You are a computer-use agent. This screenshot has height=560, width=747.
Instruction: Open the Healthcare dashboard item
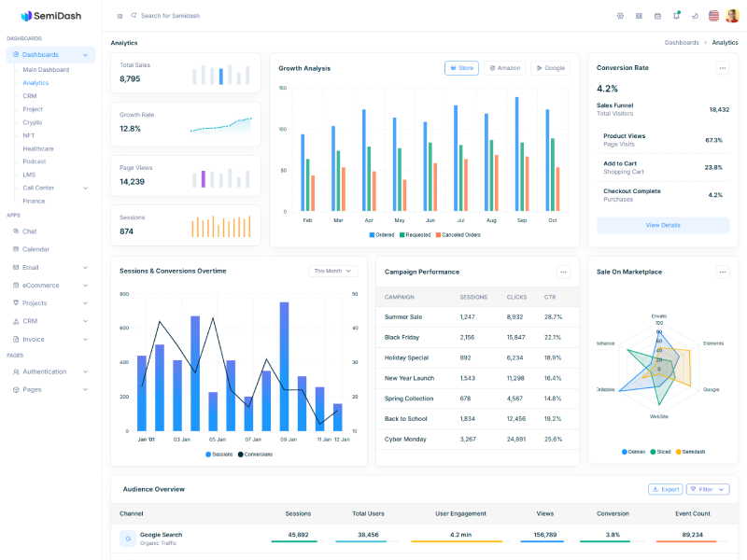[38, 148]
